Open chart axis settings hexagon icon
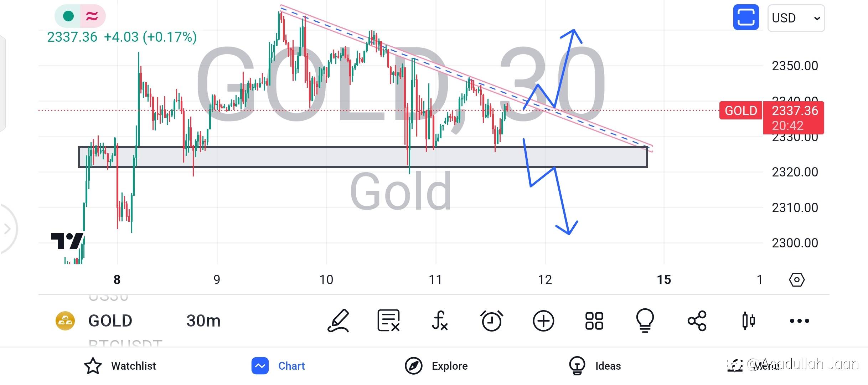This screenshot has width=868, height=385. click(797, 280)
